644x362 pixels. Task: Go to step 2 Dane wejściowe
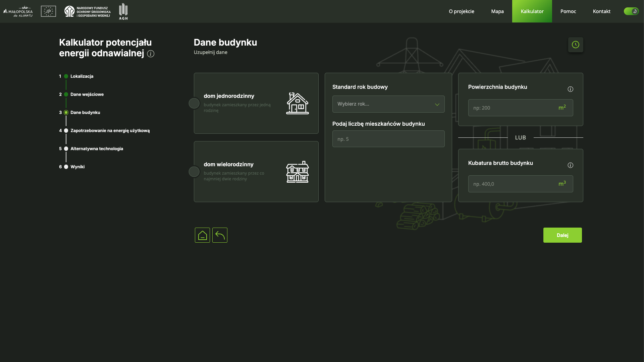pyautogui.click(x=82, y=95)
